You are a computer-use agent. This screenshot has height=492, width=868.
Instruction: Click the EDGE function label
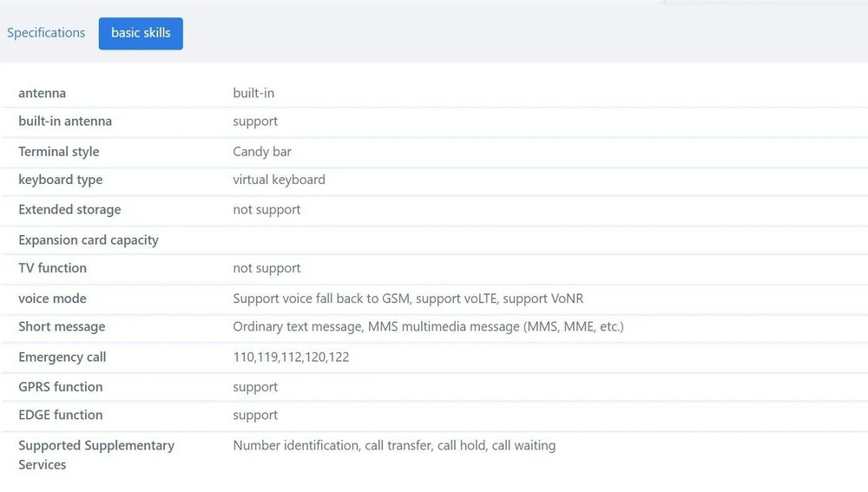(61, 415)
